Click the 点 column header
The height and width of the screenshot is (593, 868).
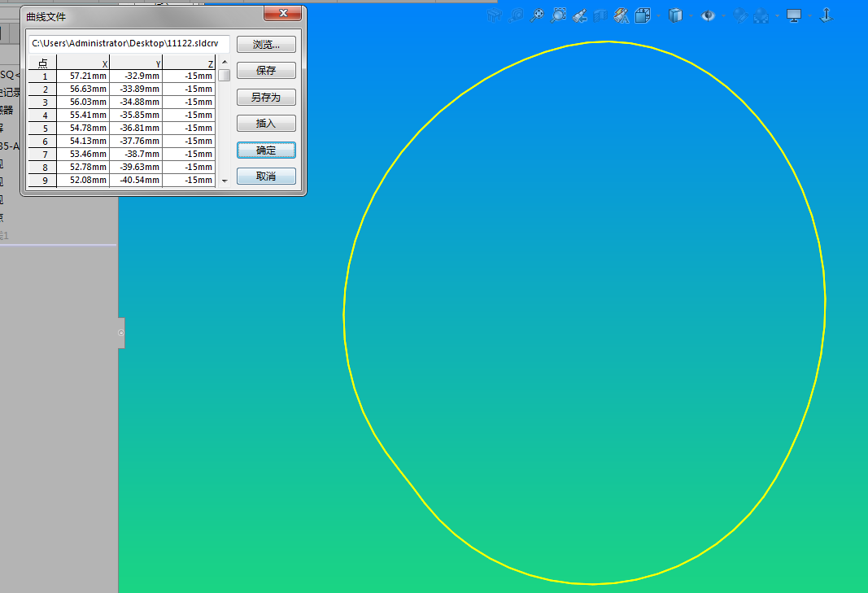coord(42,63)
